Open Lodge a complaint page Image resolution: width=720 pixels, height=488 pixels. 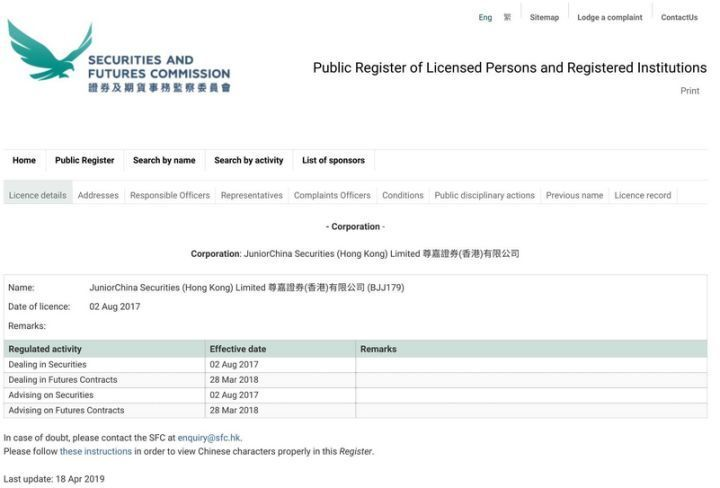click(x=609, y=17)
